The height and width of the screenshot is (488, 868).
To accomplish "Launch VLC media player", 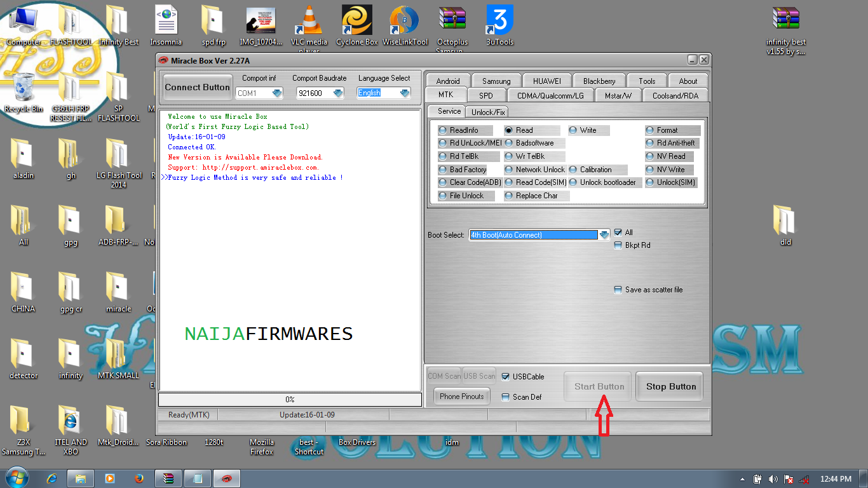I will (309, 19).
